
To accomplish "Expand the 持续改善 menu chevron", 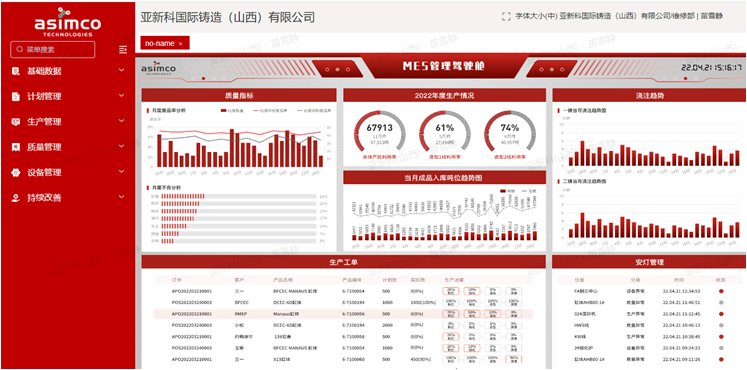I will point(121,197).
